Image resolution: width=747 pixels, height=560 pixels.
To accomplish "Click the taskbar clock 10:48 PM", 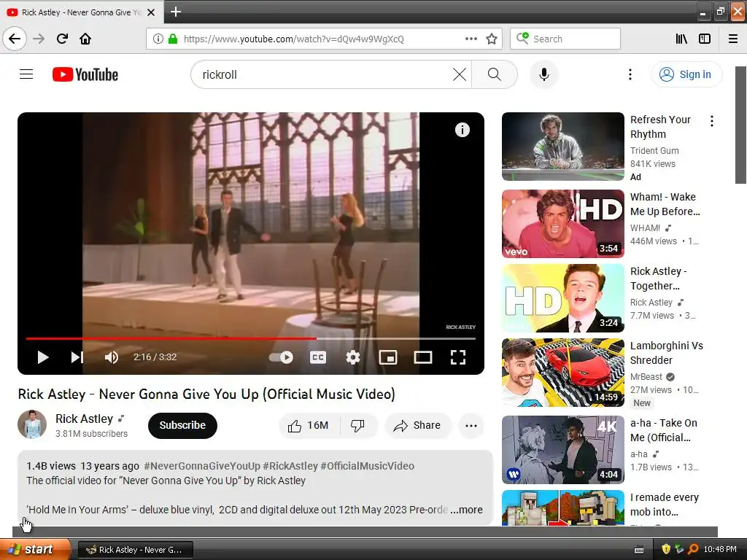I will pyautogui.click(x=720, y=549).
